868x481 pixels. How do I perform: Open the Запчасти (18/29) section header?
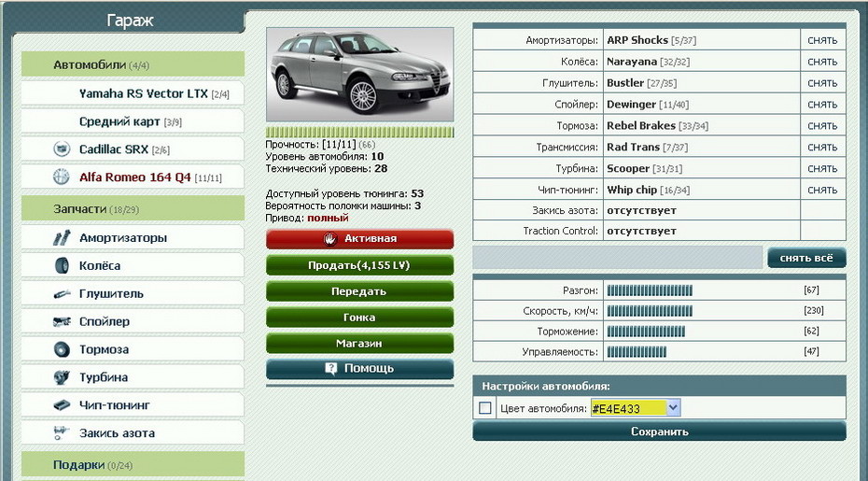coord(133,208)
